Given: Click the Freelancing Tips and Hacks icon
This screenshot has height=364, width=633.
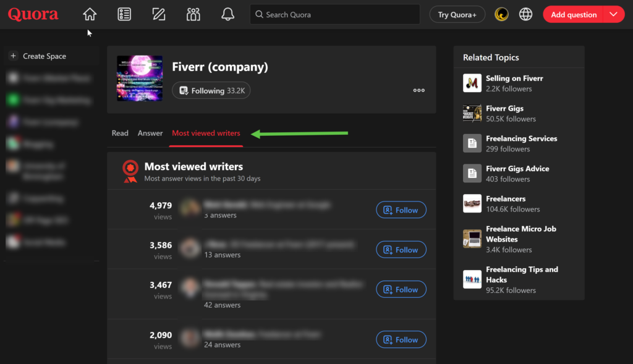Looking at the screenshot, I should (472, 279).
